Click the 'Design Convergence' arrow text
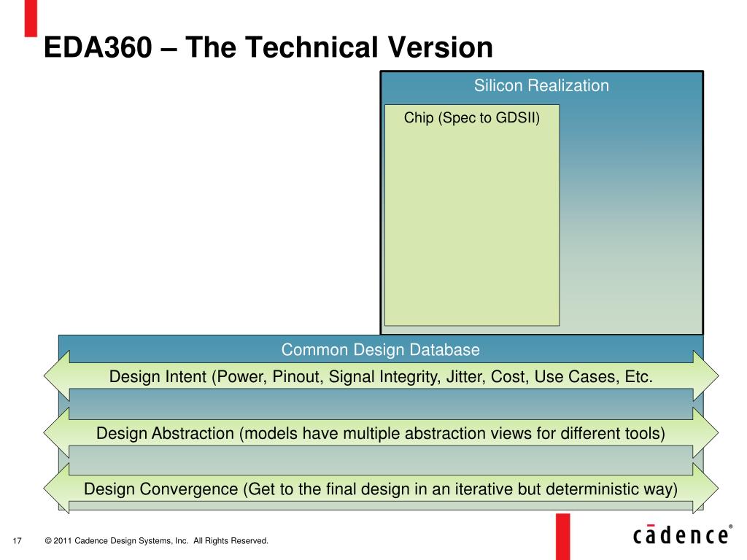 click(381, 489)
